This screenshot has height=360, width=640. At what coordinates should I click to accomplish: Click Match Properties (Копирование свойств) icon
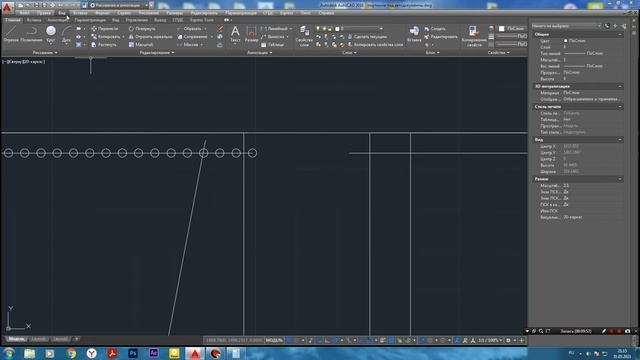(x=474, y=36)
